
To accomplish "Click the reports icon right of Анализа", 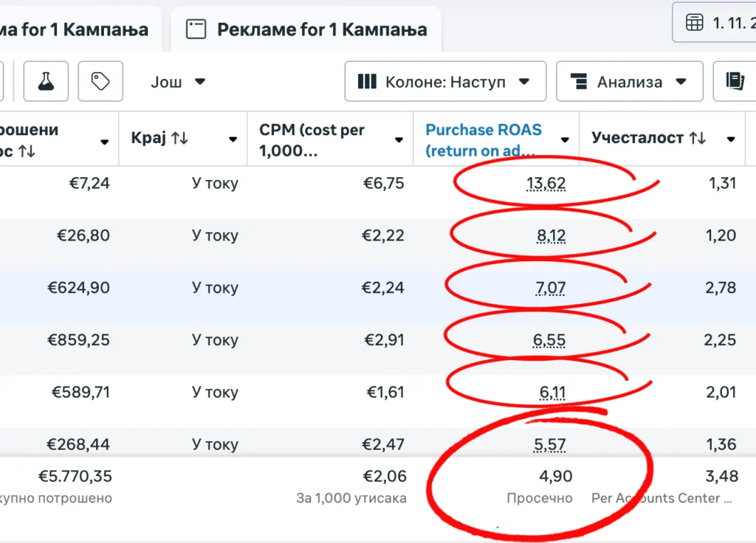I will pos(735,81).
